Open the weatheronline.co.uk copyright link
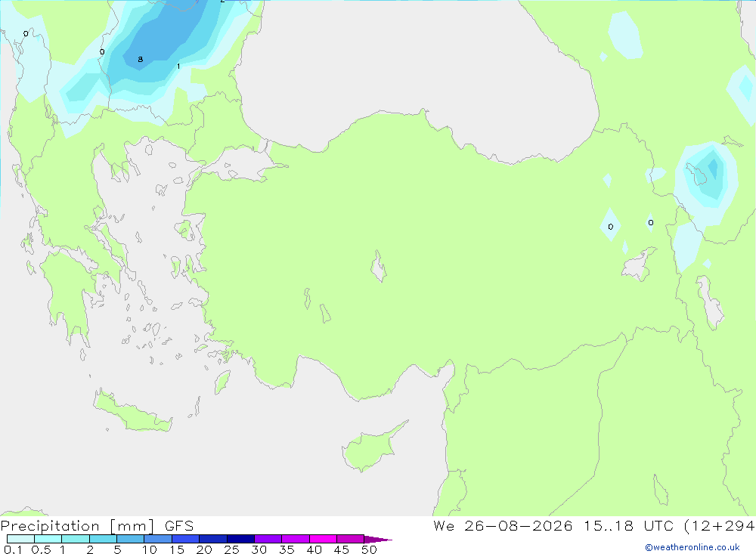The height and width of the screenshot is (554, 756). [692, 547]
